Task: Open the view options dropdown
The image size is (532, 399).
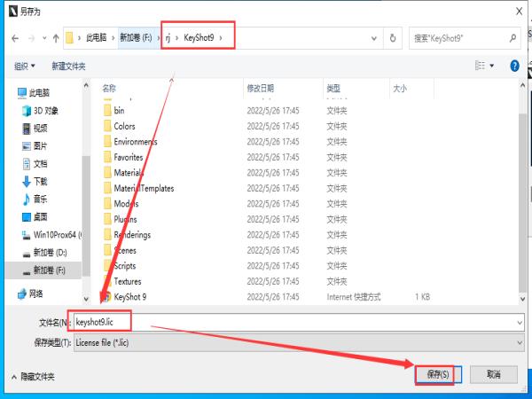Action: 492,66
